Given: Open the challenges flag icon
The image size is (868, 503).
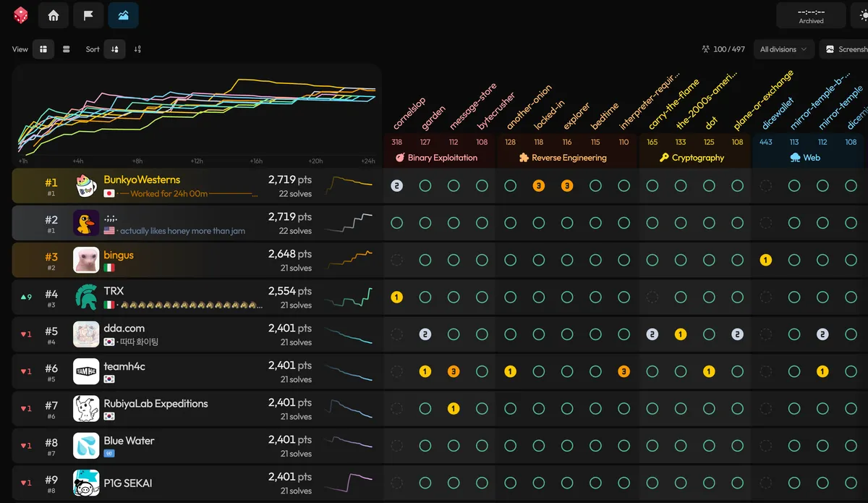Looking at the screenshot, I should [x=88, y=15].
